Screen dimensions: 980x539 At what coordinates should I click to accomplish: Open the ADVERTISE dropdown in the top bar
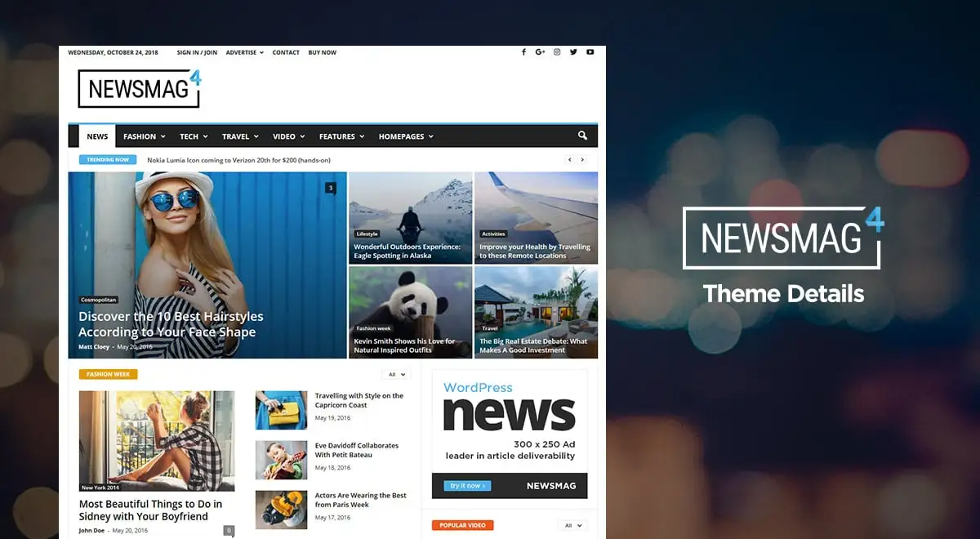tap(244, 52)
